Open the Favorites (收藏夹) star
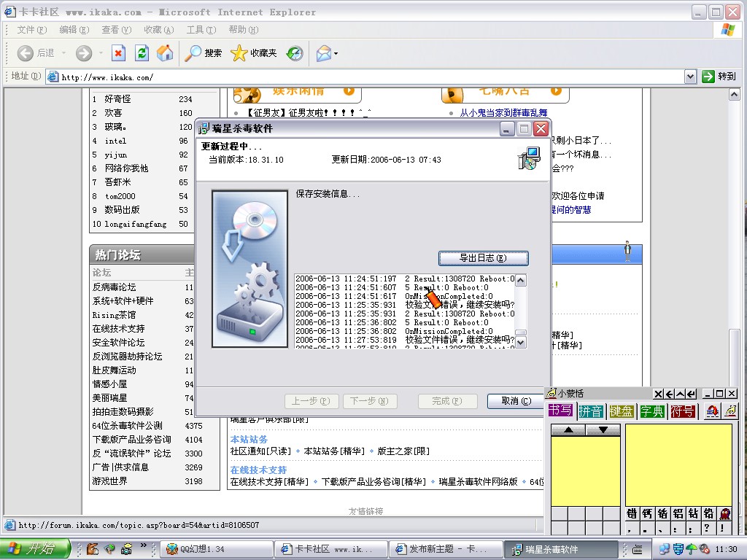The image size is (747, 560). click(x=253, y=53)
